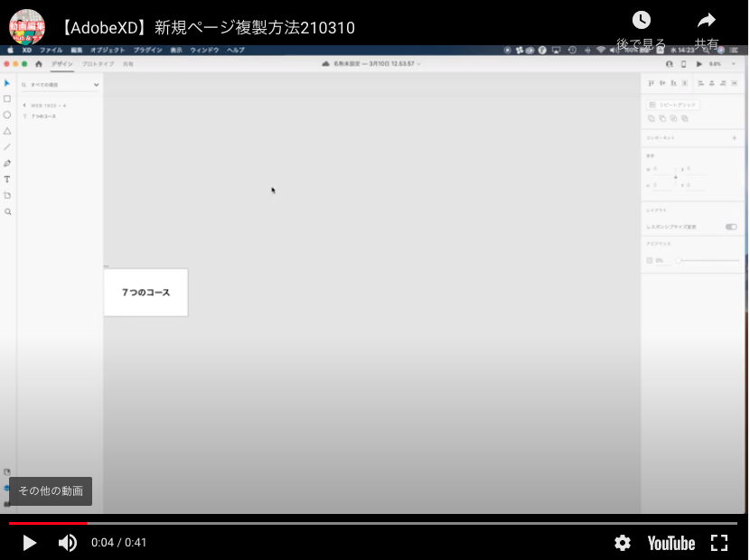Select the Artboard tool
Viewport: 750px width, 560px height.
pos(7,194)
